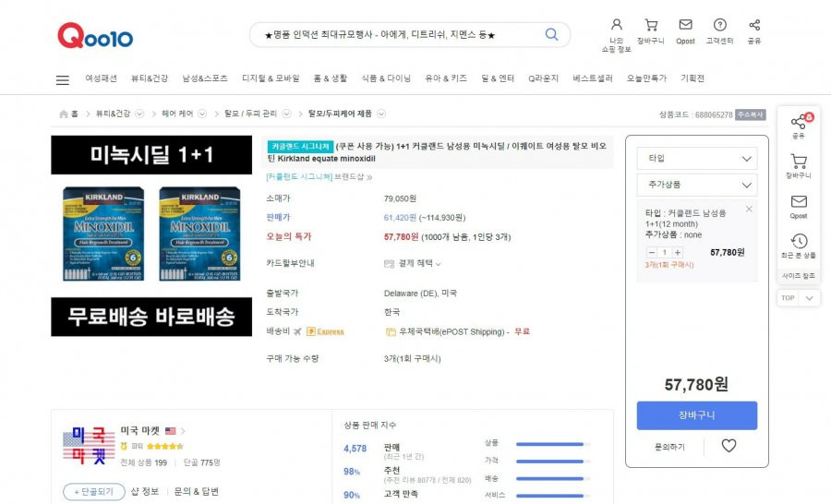The height and width of the screenshot is (504, 831).
Task: Expand 탈모/두피케어 제품 breadcrumb chevron
Action: [381, 114]
